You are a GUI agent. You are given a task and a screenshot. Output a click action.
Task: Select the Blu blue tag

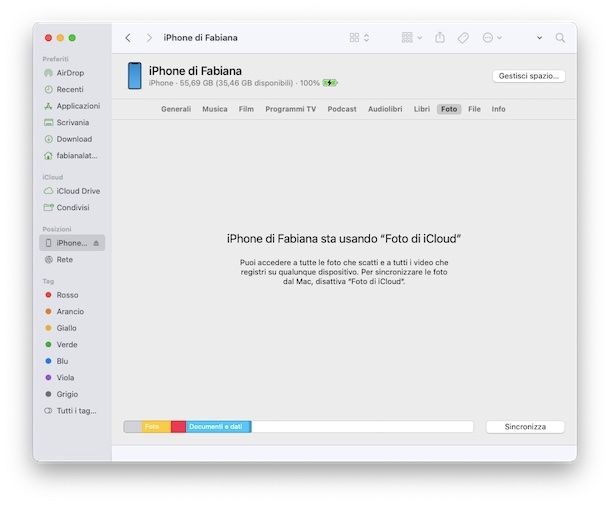coord(72,361)
